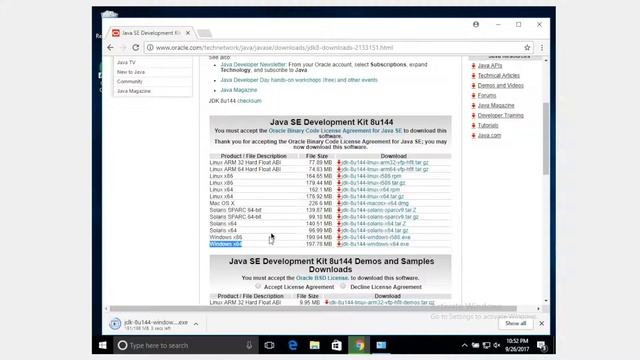Open Oracle Binary Code License Agreement link
Image resolution: width=640 pixels, height=360 pixels.
click(335, 131)
